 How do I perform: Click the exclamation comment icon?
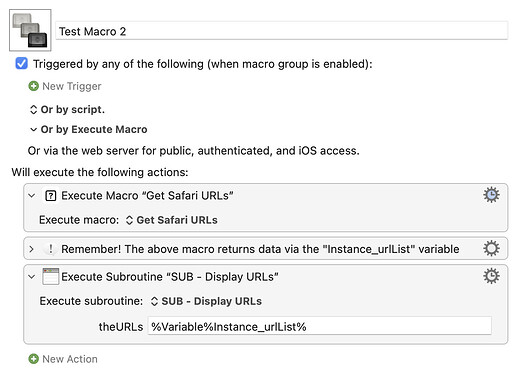click(51, 249)
